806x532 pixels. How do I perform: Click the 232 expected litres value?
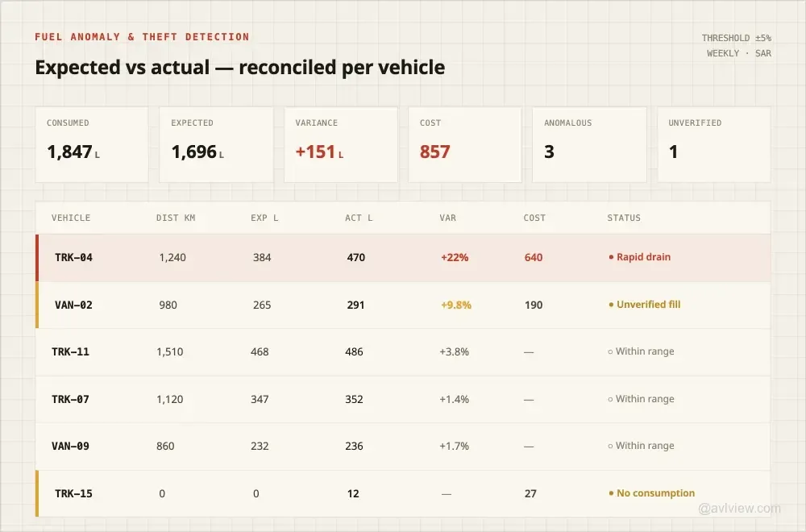(260, 447)
